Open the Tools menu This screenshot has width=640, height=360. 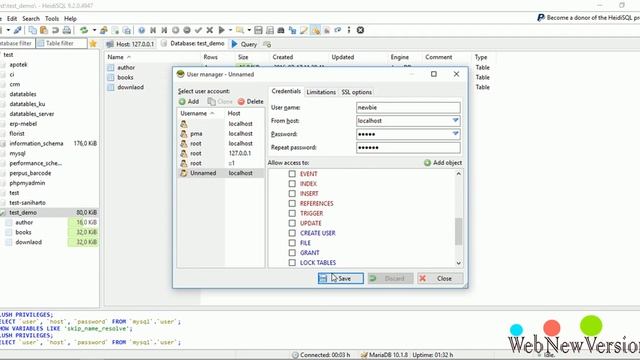(x=52, y=19)
